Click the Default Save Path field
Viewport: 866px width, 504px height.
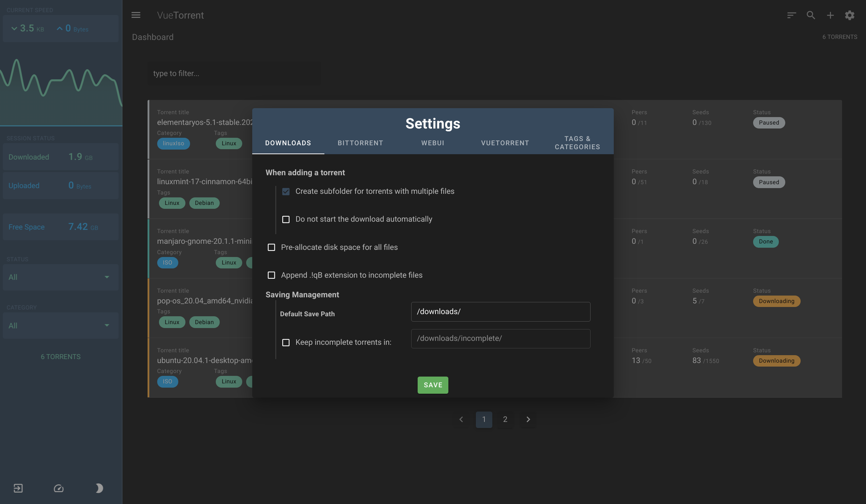(500, 312)
